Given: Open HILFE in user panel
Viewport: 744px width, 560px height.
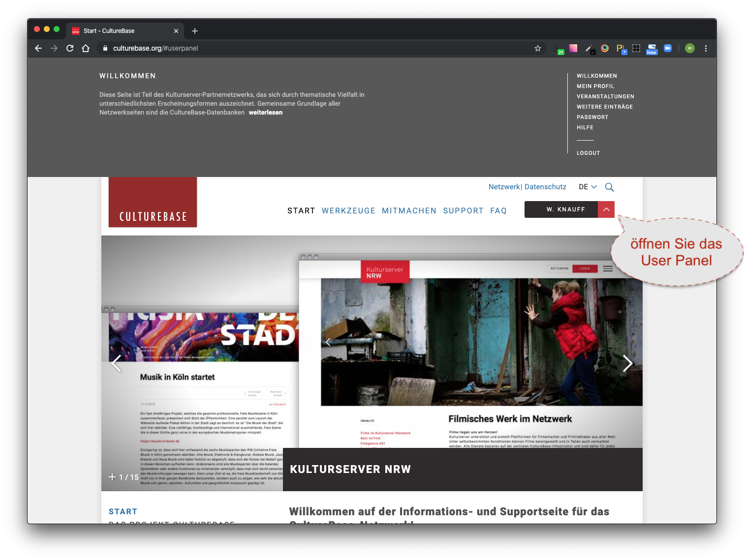Looking at the screenshot, I should coord(585,127).
